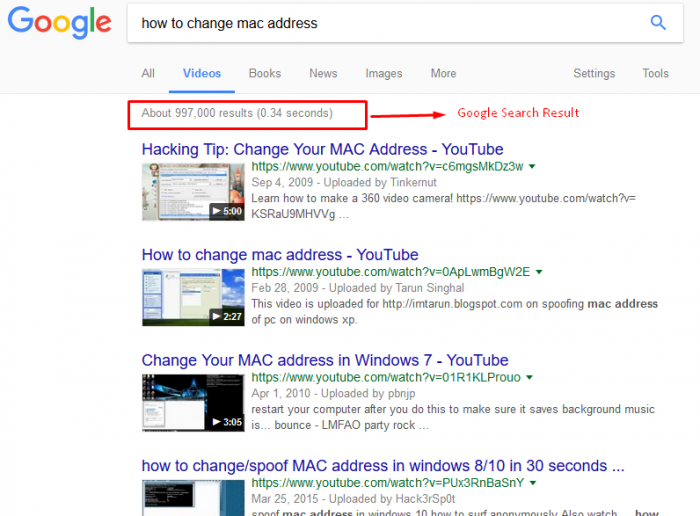Open 'Change Your MAC address in Windows 7' result
This screenshot has width=700, height=516.
pos(325,360)
